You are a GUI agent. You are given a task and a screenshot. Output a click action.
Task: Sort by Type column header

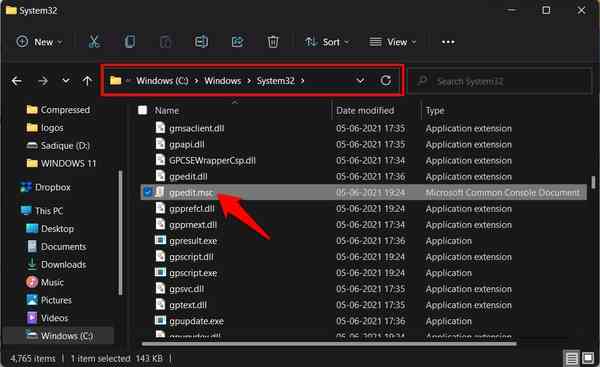pos(435,111)
